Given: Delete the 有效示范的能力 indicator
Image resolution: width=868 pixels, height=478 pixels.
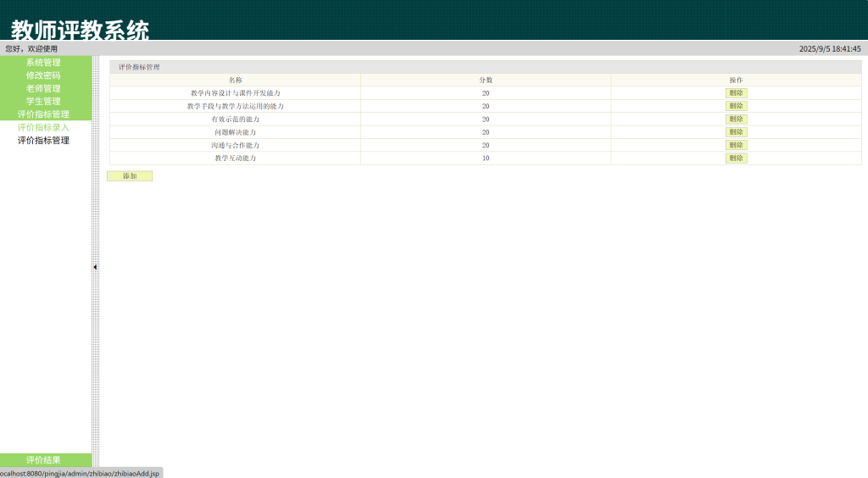Looking at the screenshot, I should [737, 119].
